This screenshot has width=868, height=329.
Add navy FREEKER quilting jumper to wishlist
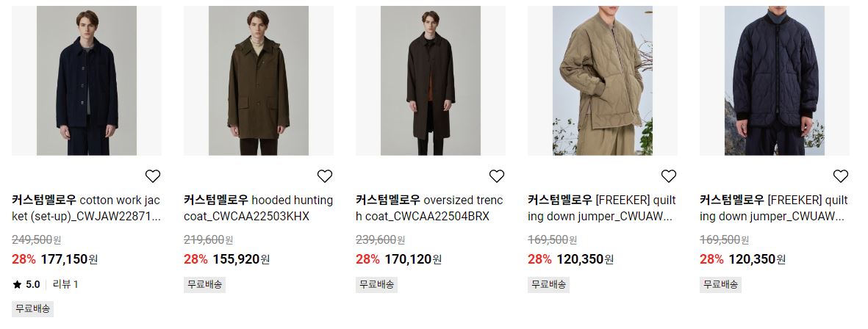840,176
